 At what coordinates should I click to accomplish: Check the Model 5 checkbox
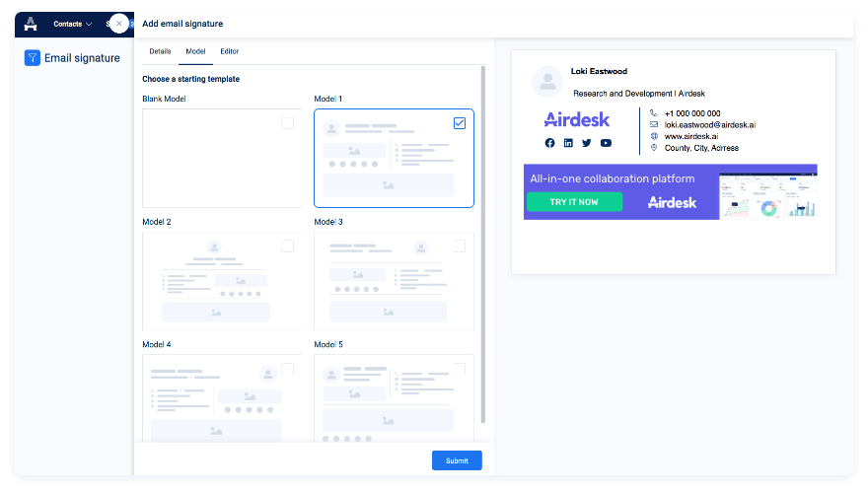(460, 369)
